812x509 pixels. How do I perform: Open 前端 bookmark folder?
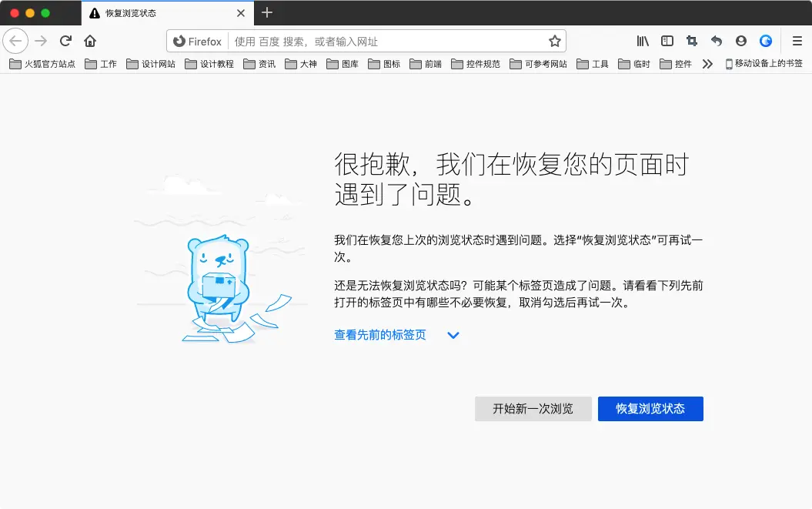coord(426,64)
